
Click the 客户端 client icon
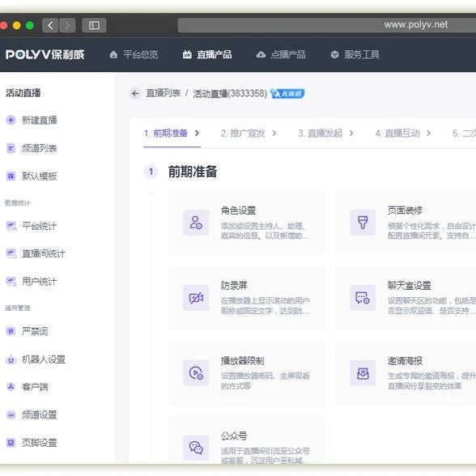pos(11,387)
